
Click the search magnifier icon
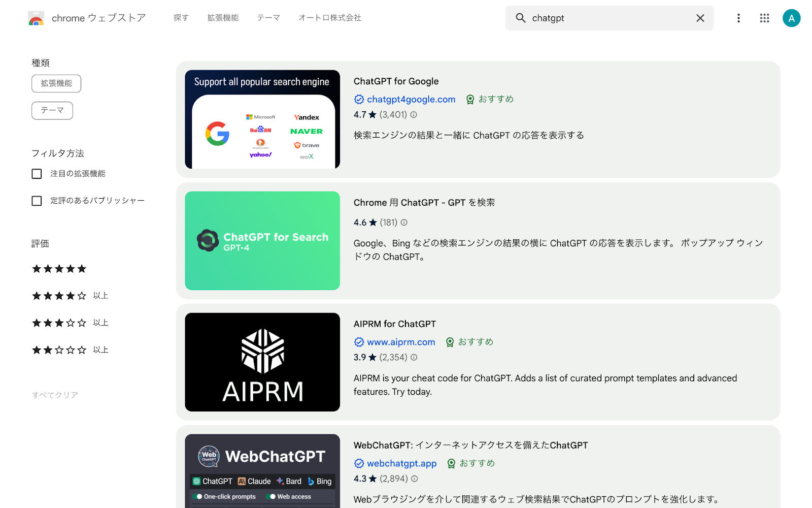[x=521, y=18]
